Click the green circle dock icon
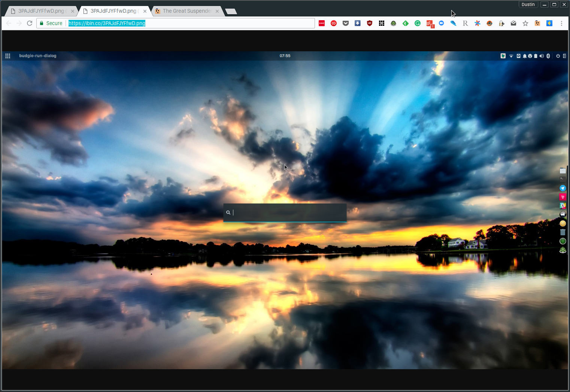Viewport: 570px width, 392px height. click(x=563, y=241)
